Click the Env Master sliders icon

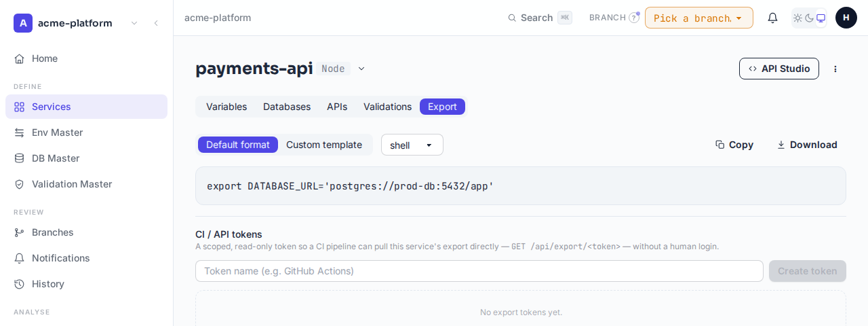click(19, 132)
